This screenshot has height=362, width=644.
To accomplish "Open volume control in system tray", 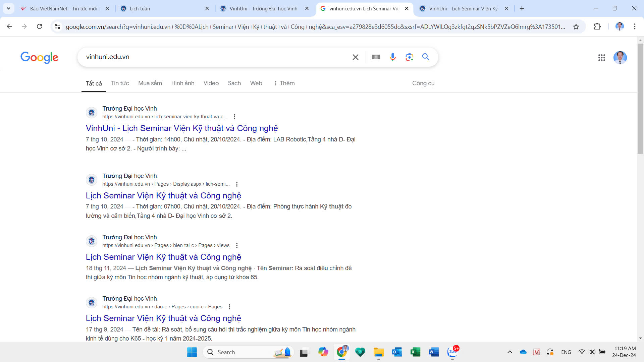I will point(592,352).
